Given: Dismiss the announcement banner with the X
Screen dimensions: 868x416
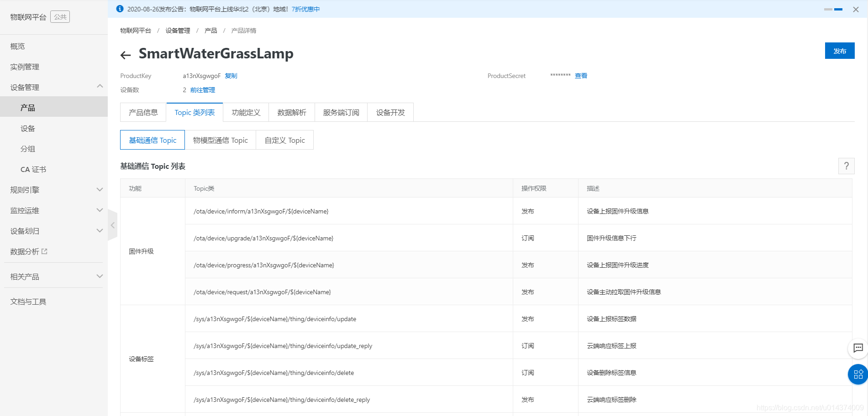Looking at the screenshot, I should [x=856, y=9].
